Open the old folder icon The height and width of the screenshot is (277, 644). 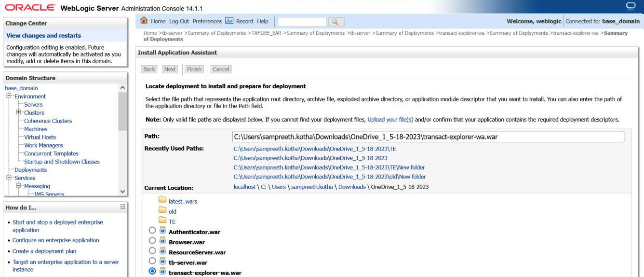tap(162, 211)
